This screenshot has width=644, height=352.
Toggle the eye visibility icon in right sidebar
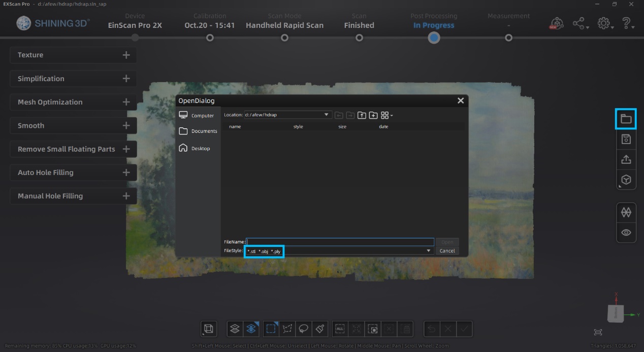pyautogui.click(x=626, y=232)
